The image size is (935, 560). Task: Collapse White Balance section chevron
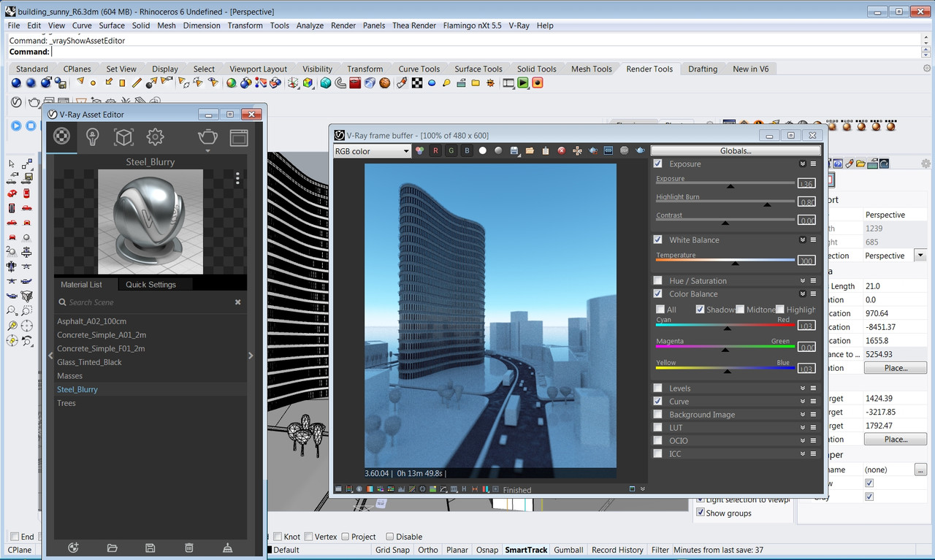tap(803, 240)
